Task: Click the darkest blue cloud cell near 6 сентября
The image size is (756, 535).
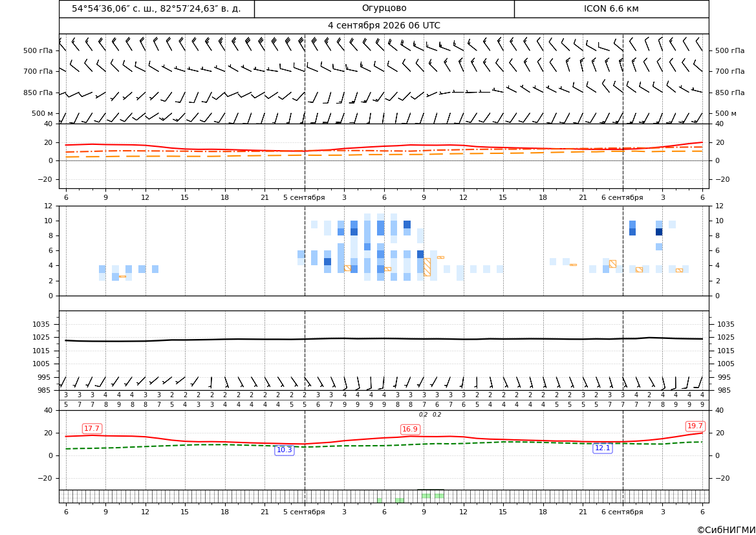Action: pyautogui.click(x=659, y=232)
